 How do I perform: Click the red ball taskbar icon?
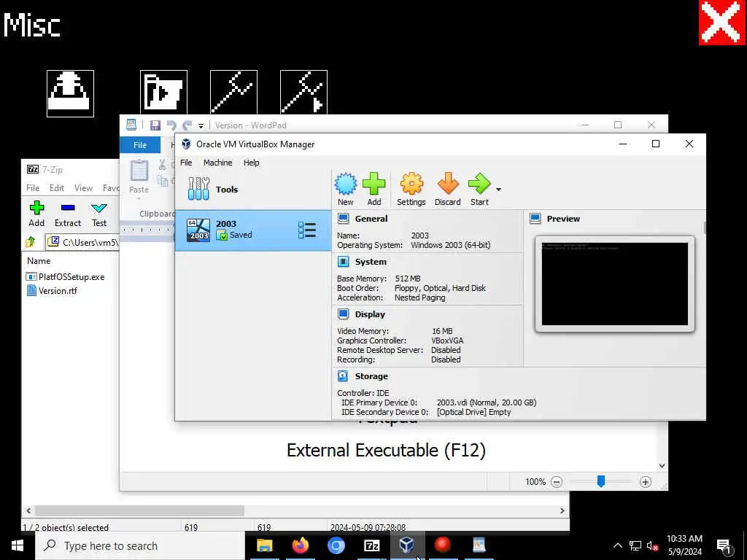443,545
